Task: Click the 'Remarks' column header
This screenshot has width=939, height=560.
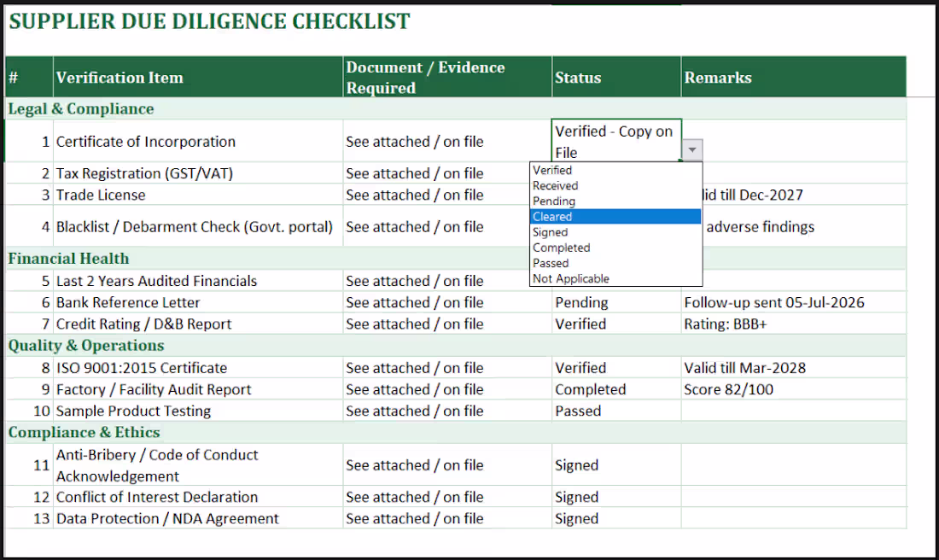Action: (794, 78)
